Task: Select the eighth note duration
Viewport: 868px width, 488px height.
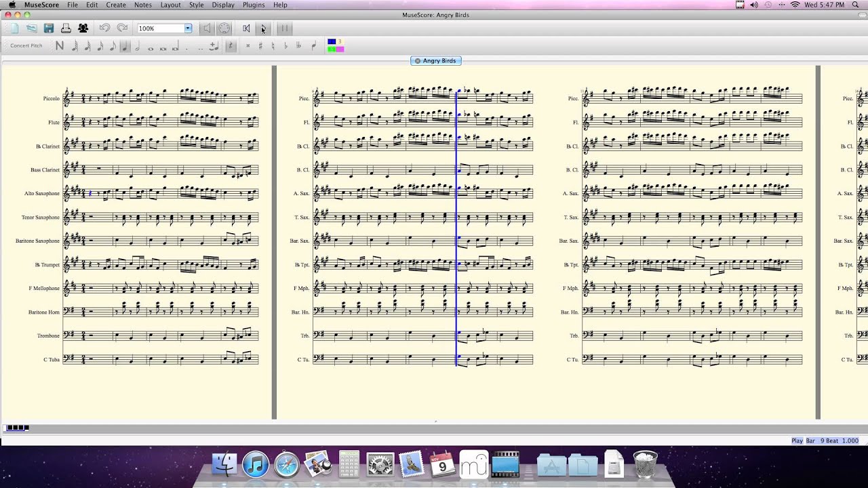Action: [112, 46]
